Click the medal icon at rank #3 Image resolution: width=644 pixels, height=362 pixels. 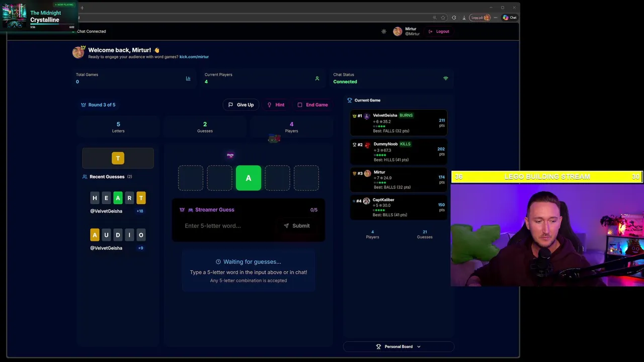[x=354, y=173]
